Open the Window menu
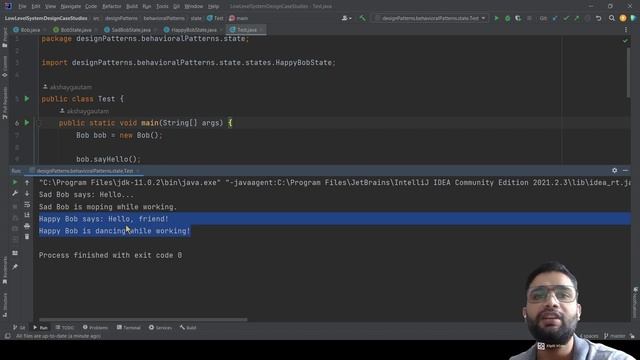The width and height of the screenshot is (640, 360). tap(193, 6)
